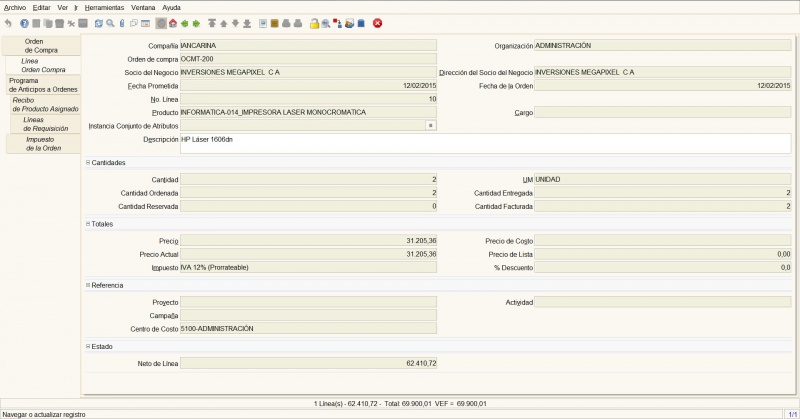Collapse the Cantidades section
Viewport: 800px width, 419px height.
point(88,163)
